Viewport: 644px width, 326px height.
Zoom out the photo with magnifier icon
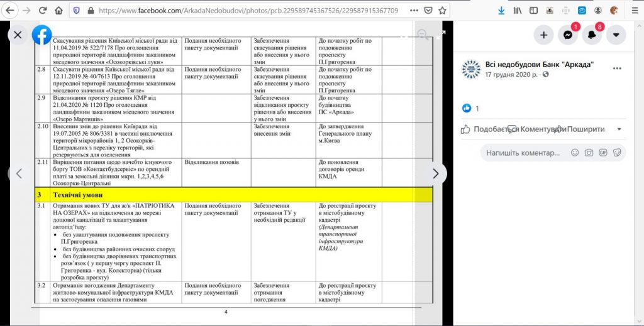[x=423, y=35]
